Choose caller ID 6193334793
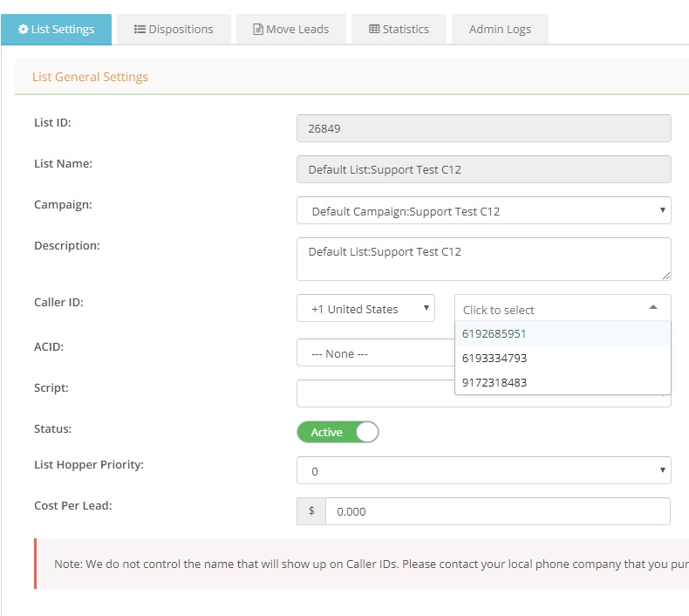This screenshot has width=689, height=616. pyautogui.click(x=563, y=358)
